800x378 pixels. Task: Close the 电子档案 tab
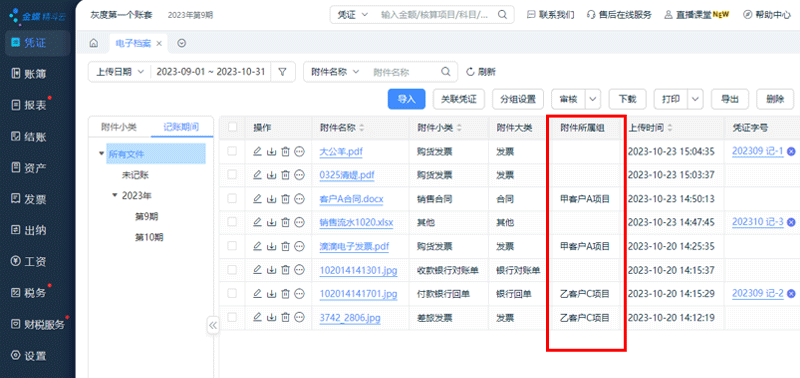pyautogui.click(x=159, y=43)
